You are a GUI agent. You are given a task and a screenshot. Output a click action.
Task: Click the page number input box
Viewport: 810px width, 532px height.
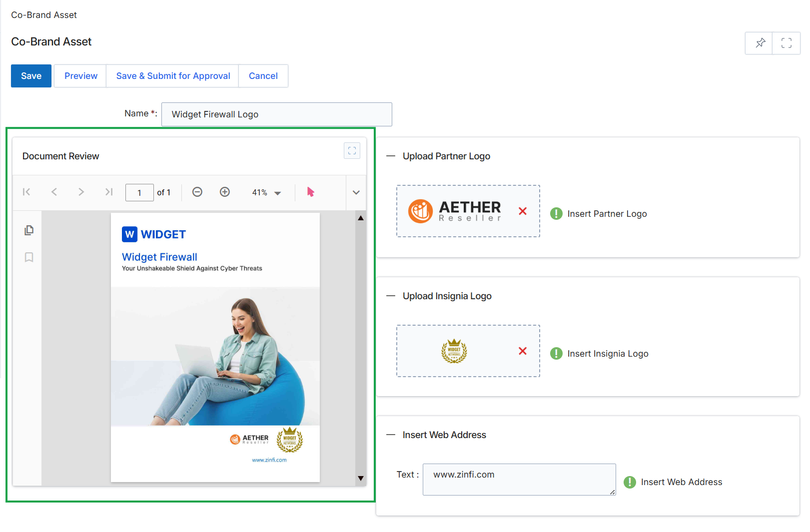[x=139, y=192]
